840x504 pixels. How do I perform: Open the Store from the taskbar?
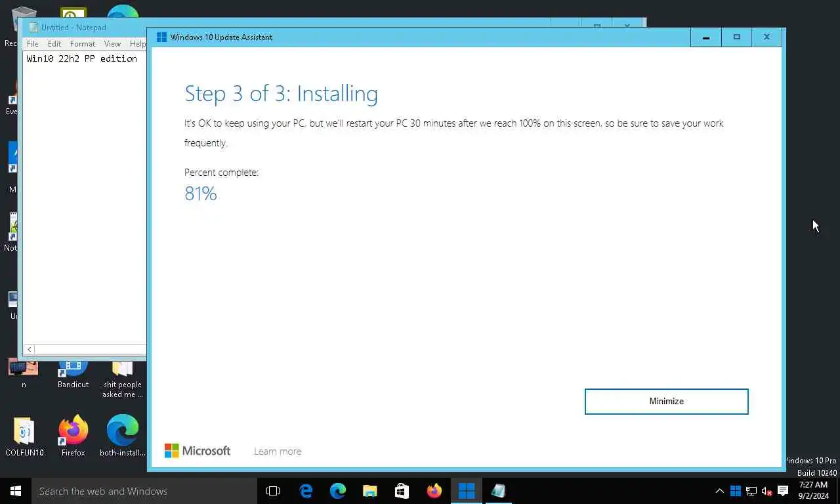[402, 491]
